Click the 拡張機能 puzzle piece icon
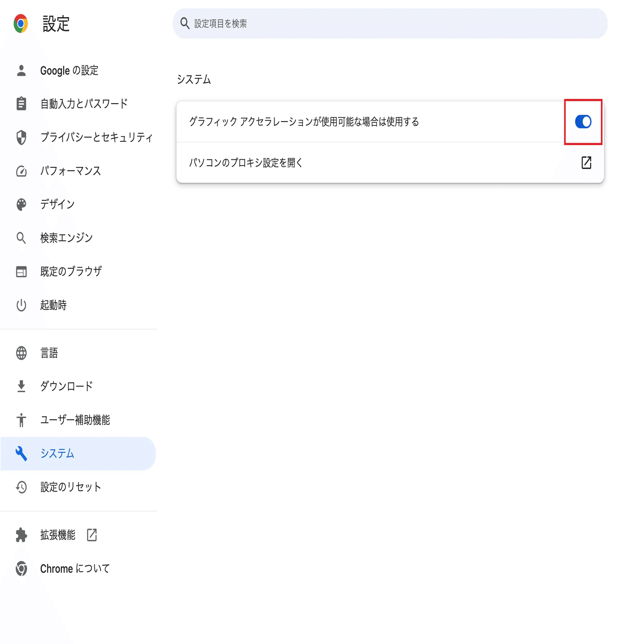 tap(21, 535)
